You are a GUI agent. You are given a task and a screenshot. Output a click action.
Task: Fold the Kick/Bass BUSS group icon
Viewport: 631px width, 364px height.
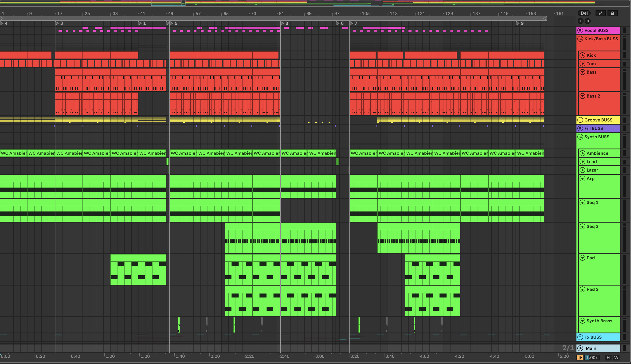pyautogui.click(x=580, y=39)
